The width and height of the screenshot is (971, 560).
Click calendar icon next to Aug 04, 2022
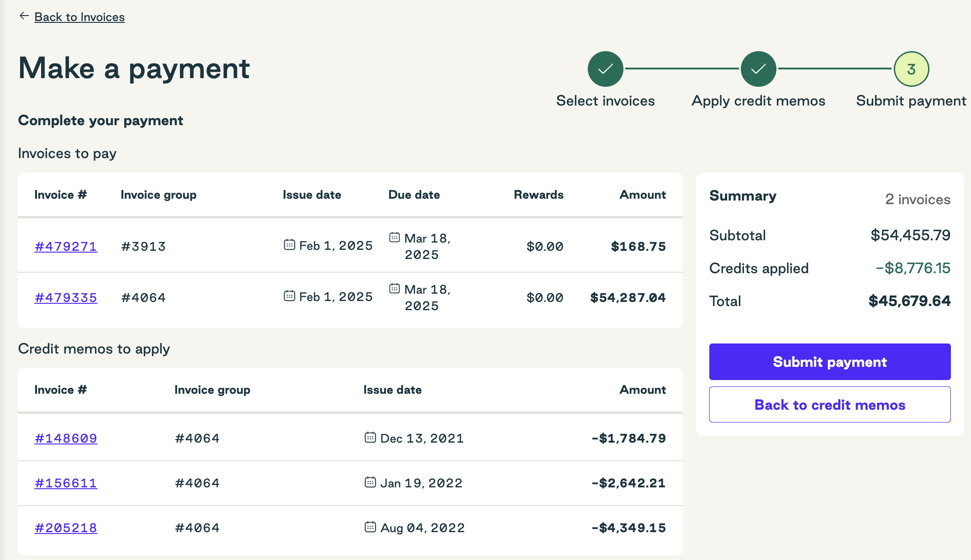(x=370, y=527)
